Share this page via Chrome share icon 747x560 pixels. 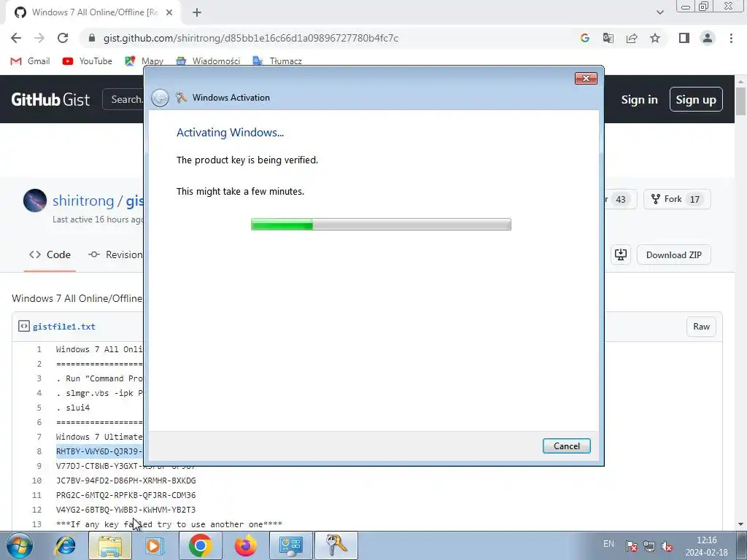[x=632, y=38]
